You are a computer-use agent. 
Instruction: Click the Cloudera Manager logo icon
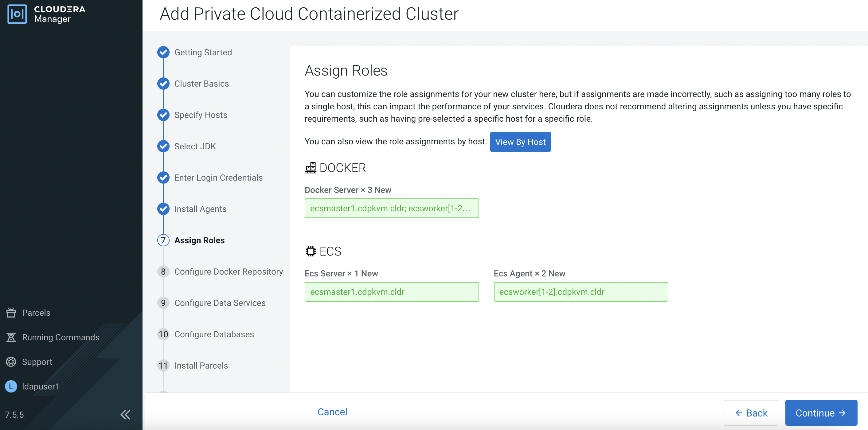(17, 14)
